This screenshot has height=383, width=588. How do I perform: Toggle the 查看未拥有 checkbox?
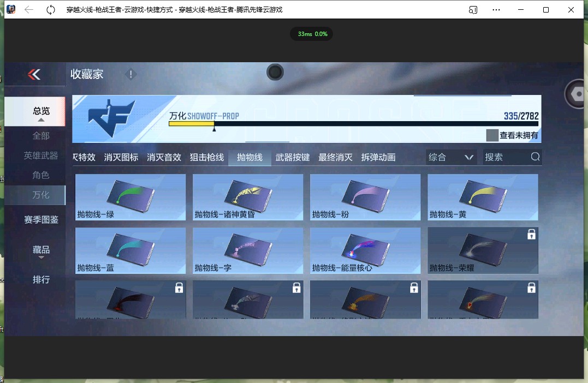pos(492,135)
